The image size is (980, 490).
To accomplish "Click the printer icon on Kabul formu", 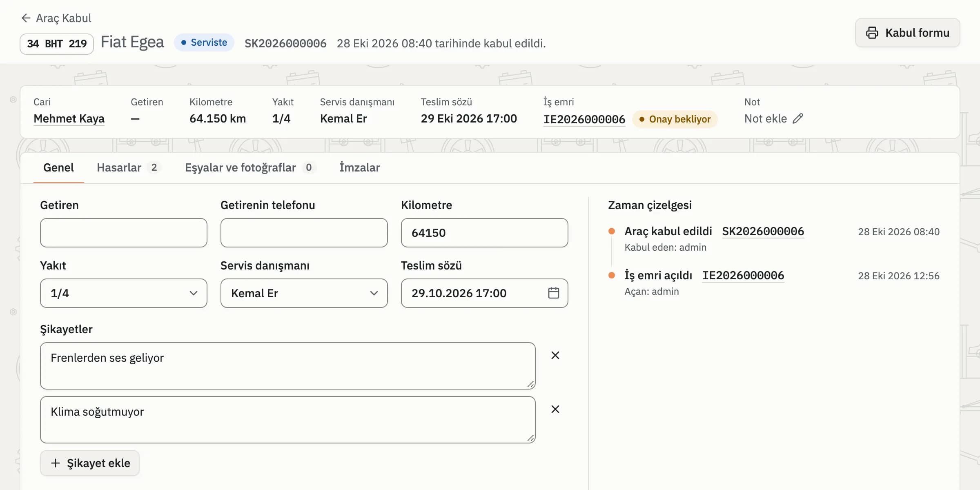I will (872, 33).
